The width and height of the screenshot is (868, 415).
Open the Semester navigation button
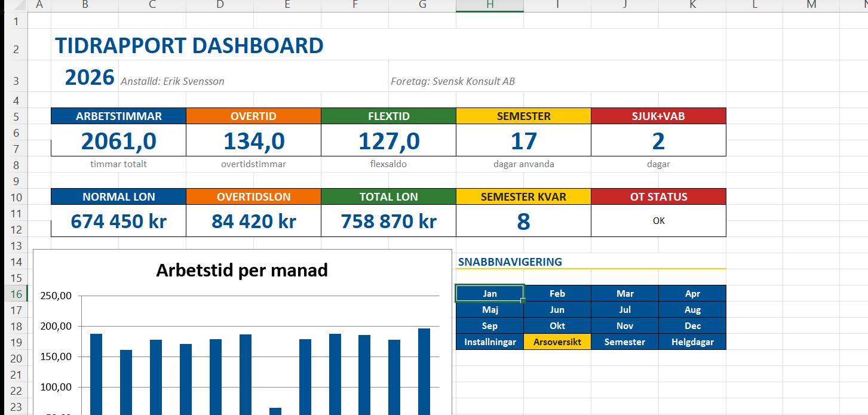click(x=625, y=342)
